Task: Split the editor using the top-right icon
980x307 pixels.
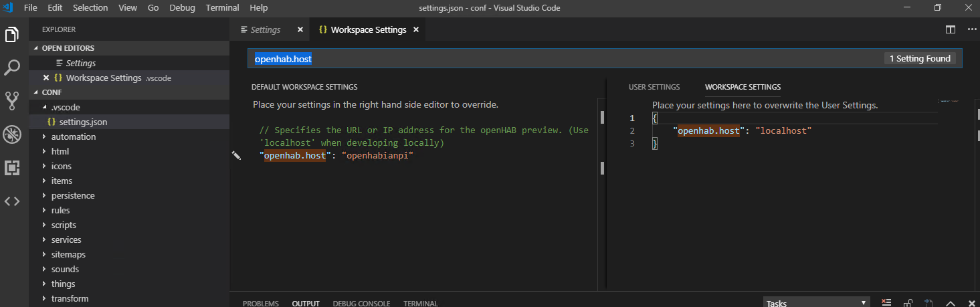Action: coord(950,29)
